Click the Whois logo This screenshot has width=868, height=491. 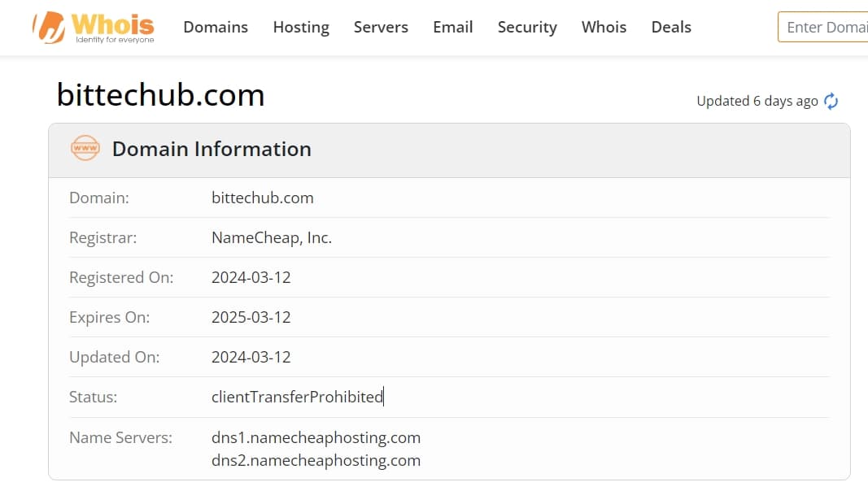[94, 27]
